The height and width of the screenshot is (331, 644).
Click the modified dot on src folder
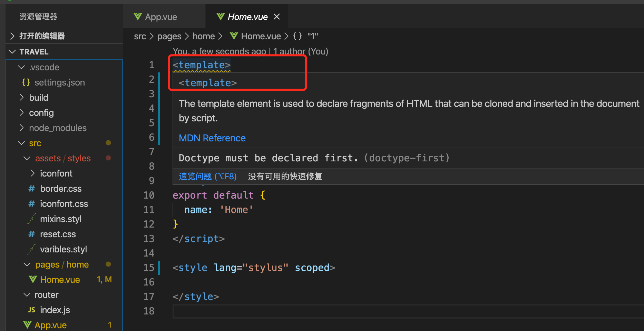pos(108,143)
